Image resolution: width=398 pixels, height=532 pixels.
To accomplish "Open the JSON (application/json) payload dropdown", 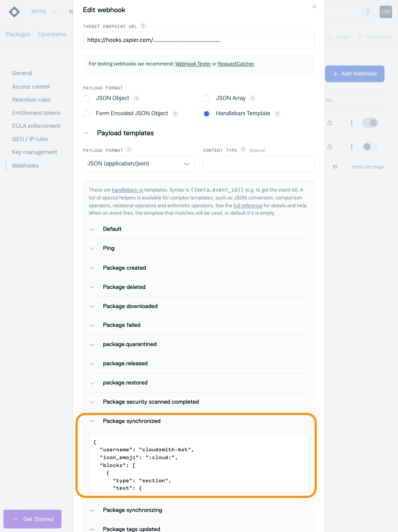I will pos(139,164).
